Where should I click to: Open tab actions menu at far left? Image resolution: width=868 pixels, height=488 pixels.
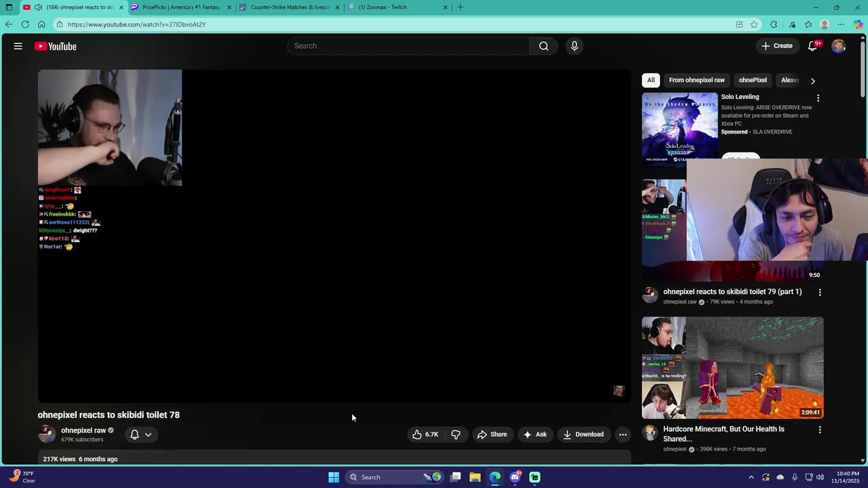(9, 7)
